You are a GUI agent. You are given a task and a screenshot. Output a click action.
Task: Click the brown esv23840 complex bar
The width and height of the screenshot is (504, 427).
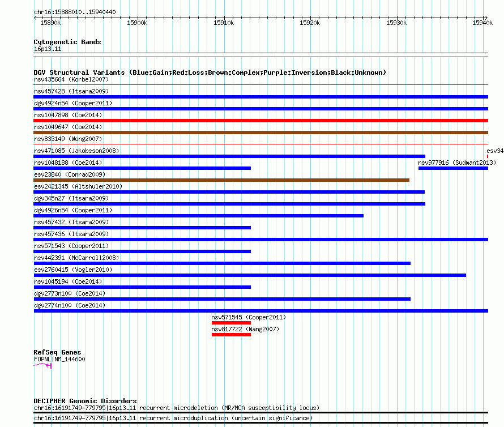pos(221,180)
